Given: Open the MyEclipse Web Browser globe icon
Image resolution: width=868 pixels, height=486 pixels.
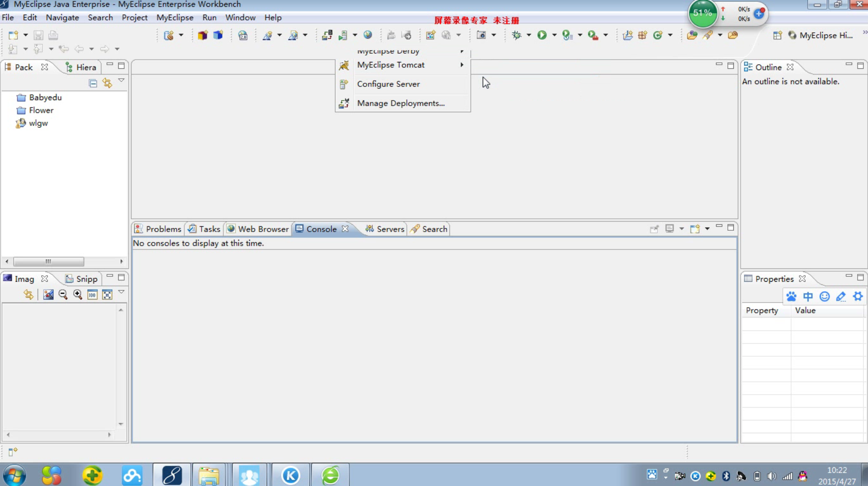Looking at the screenshot, I should [x=368, y=35].
